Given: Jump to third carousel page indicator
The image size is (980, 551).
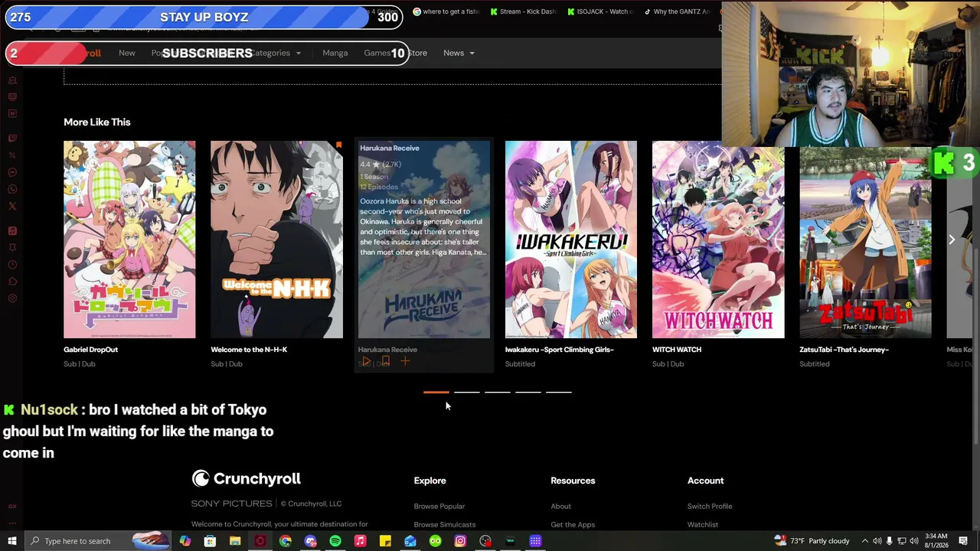Looking at the screenshot, I should [x=498, y=392].
